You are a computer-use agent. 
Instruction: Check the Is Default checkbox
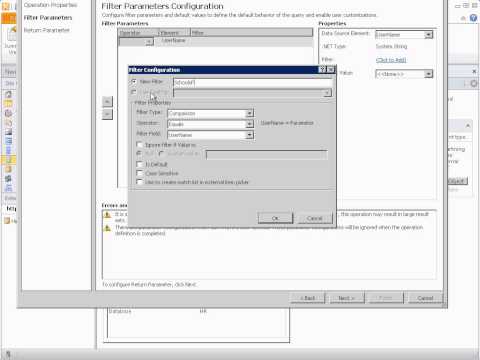pyautogui.click(x=140, y=164)
